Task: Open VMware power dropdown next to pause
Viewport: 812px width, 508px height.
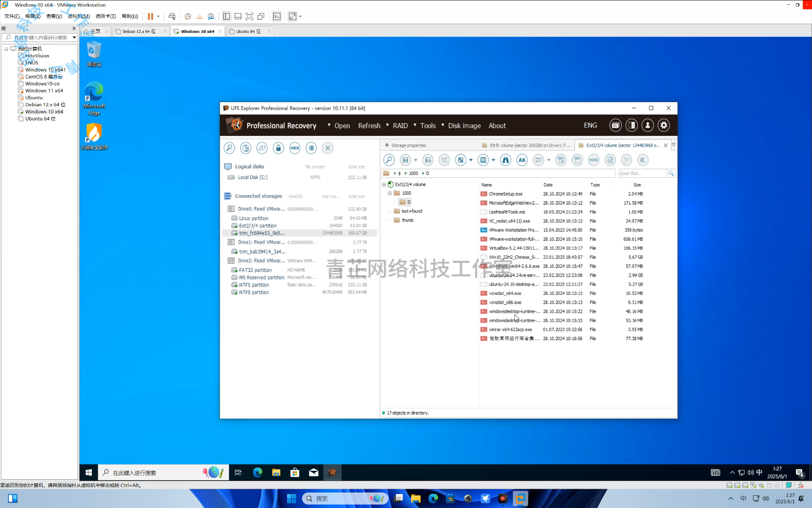Action: pyautogui.click(x=158, y=16)
